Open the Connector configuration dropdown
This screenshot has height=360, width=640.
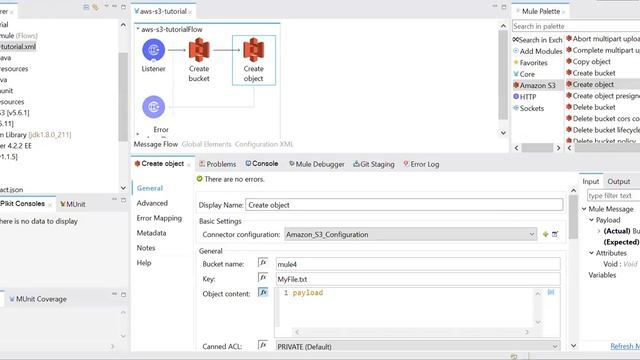click(x=410, y=234)
